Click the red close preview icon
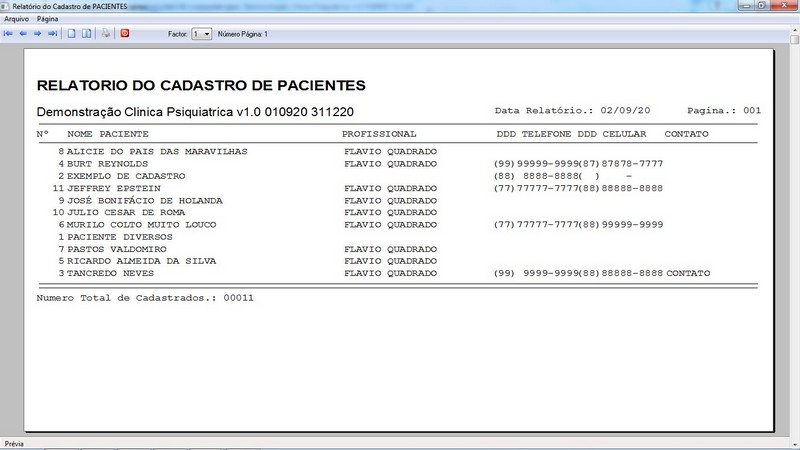The width and height of the screenshot is (800, 450). (x=124, y=34)
